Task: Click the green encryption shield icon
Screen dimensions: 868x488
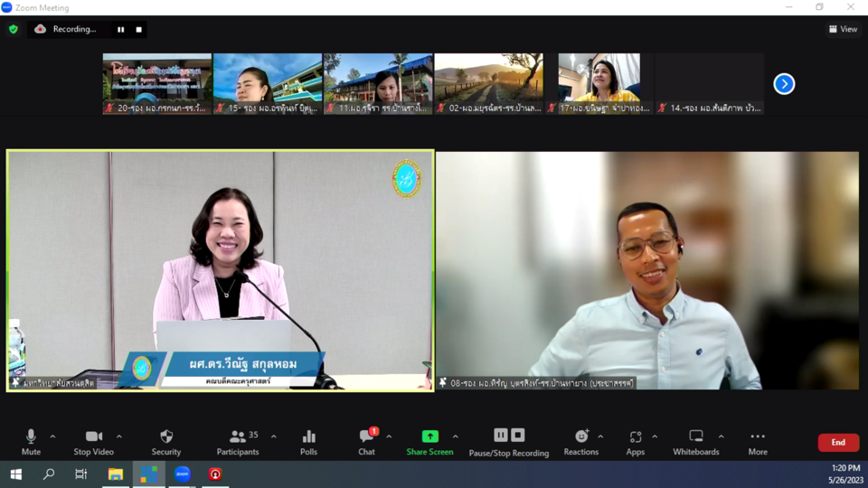Action: 14,29
